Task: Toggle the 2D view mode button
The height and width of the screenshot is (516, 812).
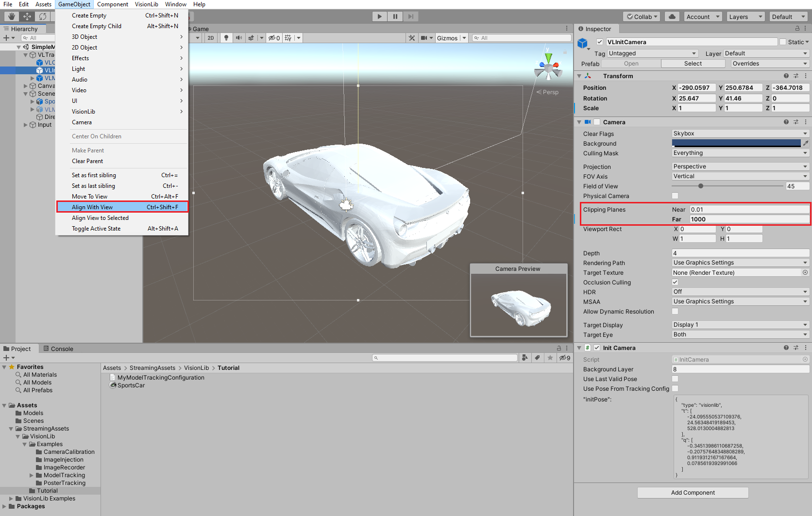Action: point(211,37)
